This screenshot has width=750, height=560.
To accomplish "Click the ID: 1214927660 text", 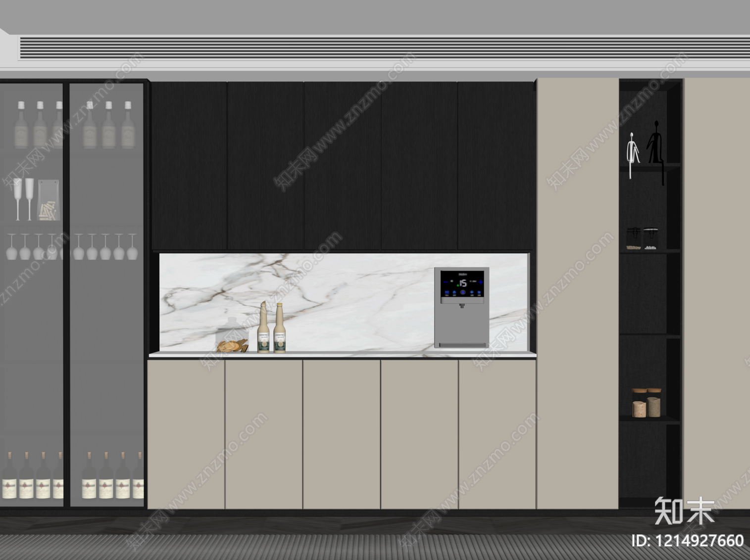I will pyautogui.click(x=688, y=541).
